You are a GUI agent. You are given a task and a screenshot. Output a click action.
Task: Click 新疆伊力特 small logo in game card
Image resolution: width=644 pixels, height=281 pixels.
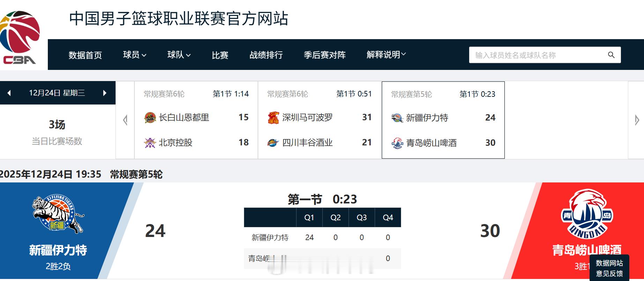click(x=397, y=118)
